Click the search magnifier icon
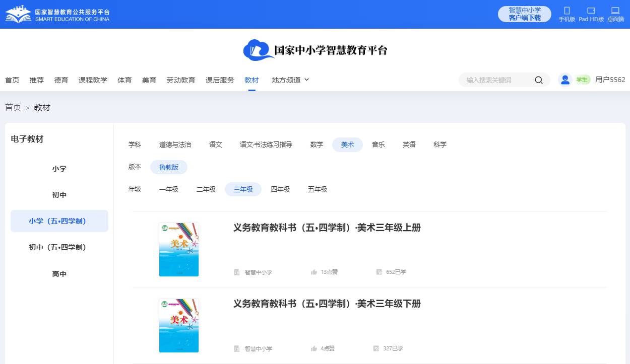Viewport: 630px width, 364px height. pyautogui.click(x=539, y=80)
